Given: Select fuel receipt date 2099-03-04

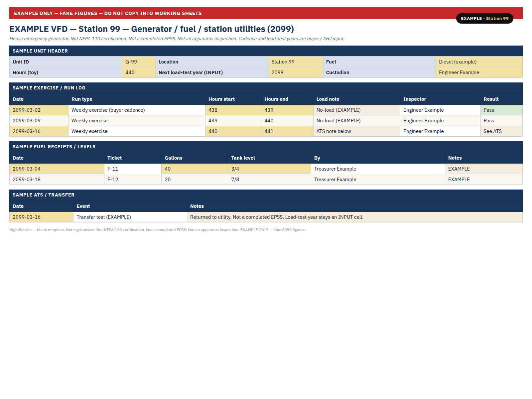Looking at the screenshot, I should tap(57, 169).
